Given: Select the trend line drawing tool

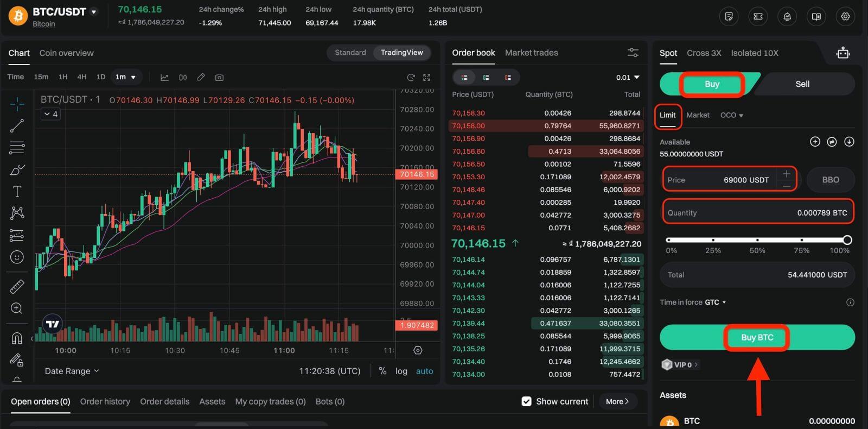Looking at the screenshot, I should point(17,126).
